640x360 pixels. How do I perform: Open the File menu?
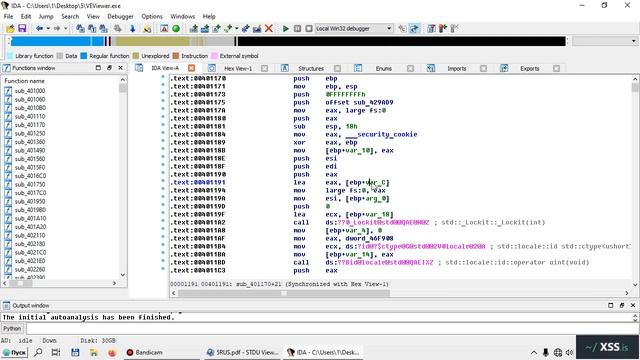[9, 16]
